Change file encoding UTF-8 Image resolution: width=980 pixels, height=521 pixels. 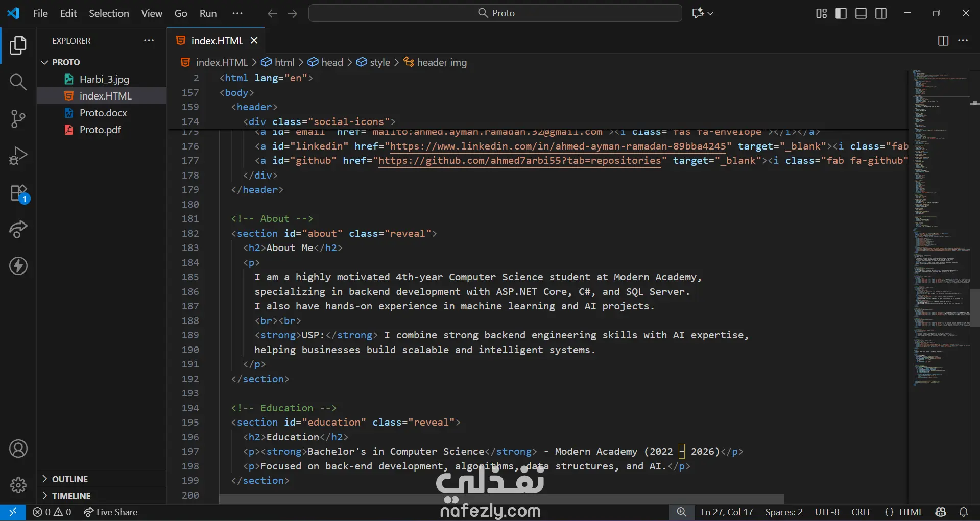click(x=827, y=512)
